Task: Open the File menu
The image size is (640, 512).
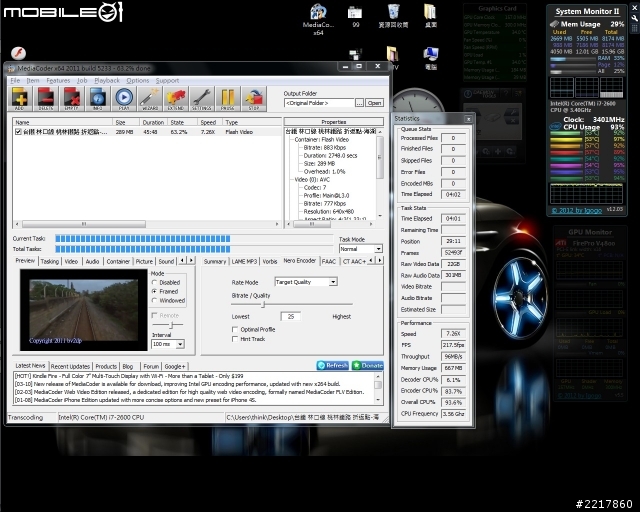Action: [15, 80]
